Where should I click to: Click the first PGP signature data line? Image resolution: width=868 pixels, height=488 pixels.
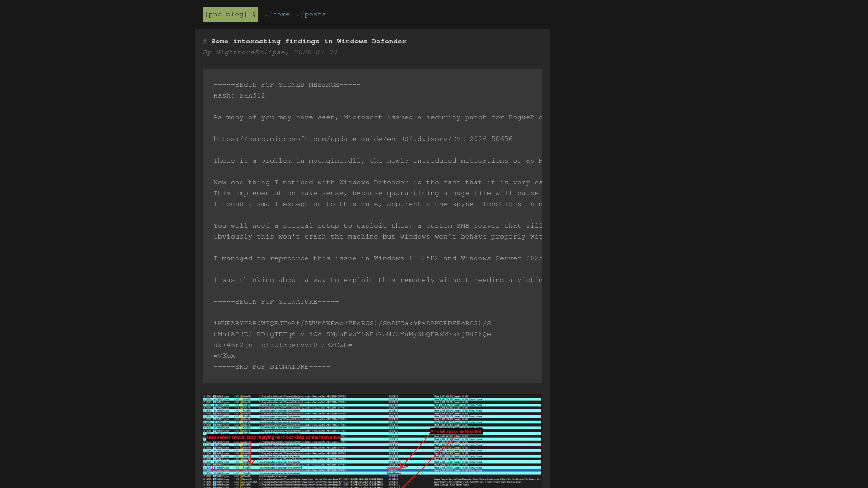coord(352,324)
